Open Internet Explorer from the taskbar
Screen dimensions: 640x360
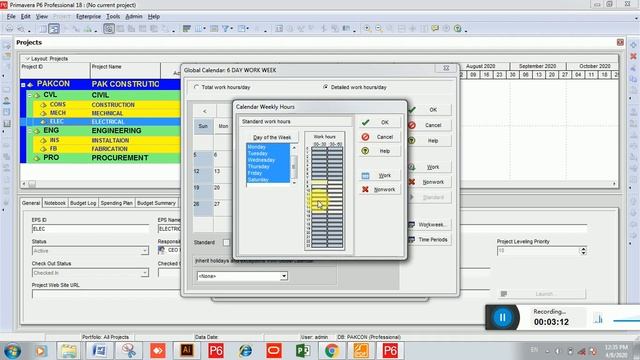(245, 350)
